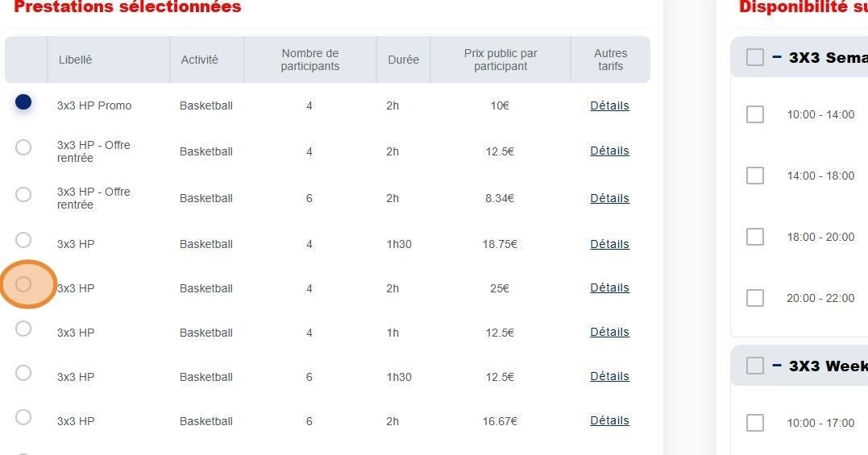Pick the 3x3 HP 2h 25€ radio

(x=23, y=284)
